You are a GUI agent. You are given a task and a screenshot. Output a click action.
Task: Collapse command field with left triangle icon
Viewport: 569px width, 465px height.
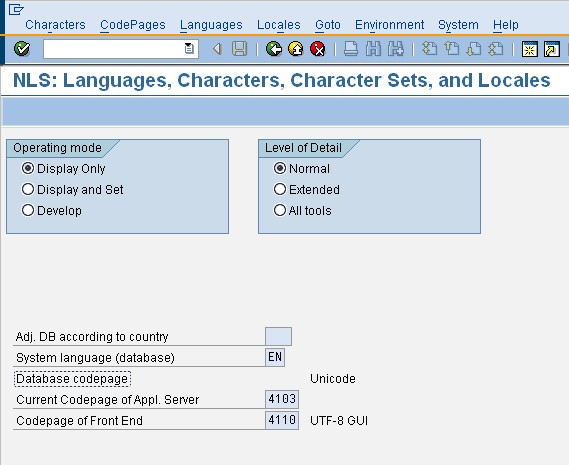coord(217,49)
